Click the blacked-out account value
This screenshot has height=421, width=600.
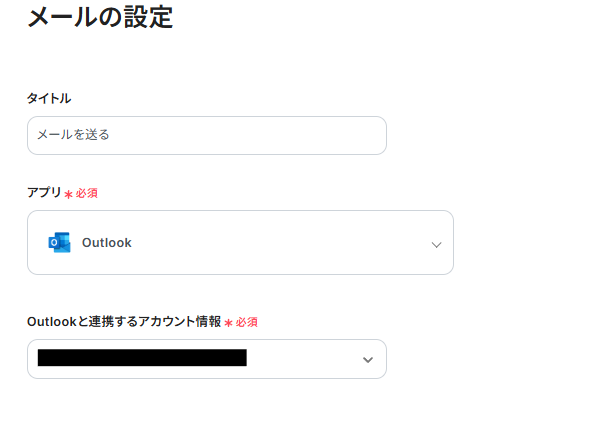coord(142,358)
